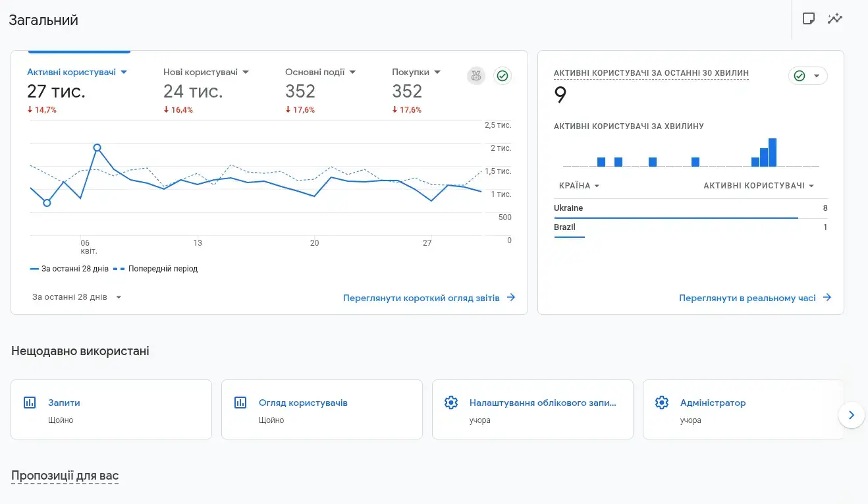Screen dimensions: 868x504
Task: Open the Insights sparkline icon
Action: tap(835, 18)
